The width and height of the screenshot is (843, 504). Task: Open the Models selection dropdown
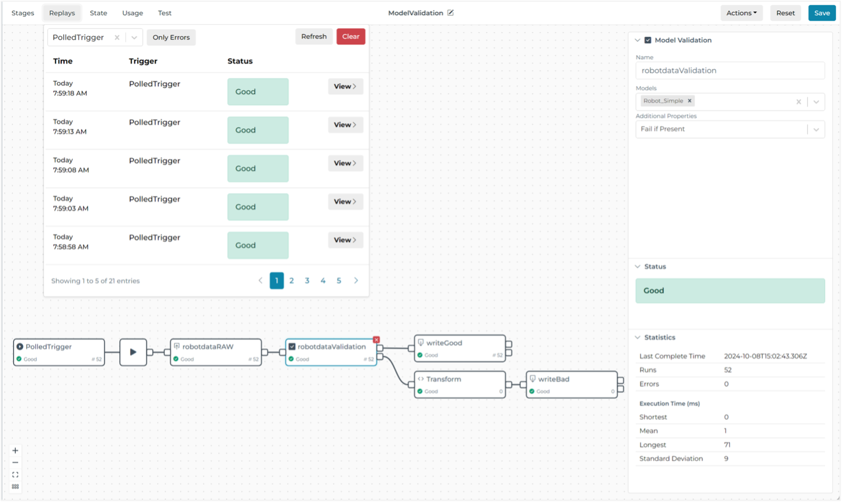(x=816, y=101)
